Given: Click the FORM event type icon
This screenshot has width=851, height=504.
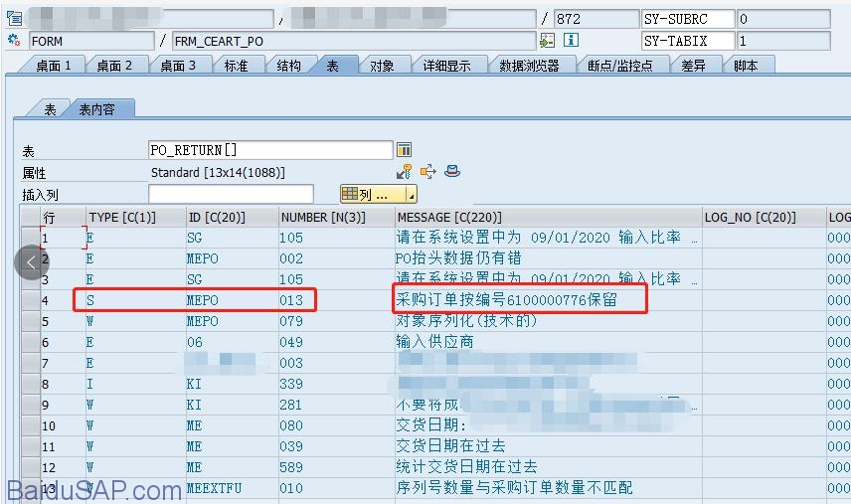Looking at the screenshot, I should 14,41.
